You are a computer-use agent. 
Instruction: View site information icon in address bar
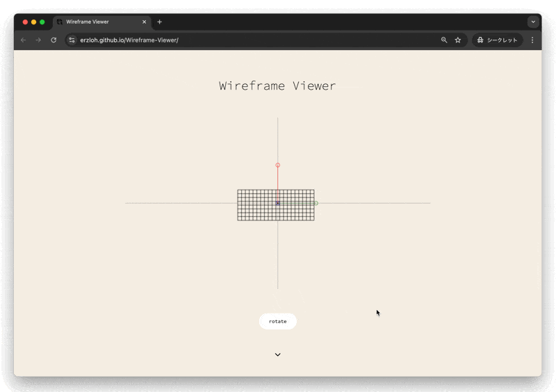tap(72, 40)
